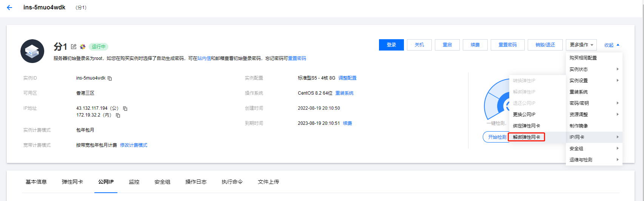Open the 弹性网卡 tab

click(x=72, y=182)
